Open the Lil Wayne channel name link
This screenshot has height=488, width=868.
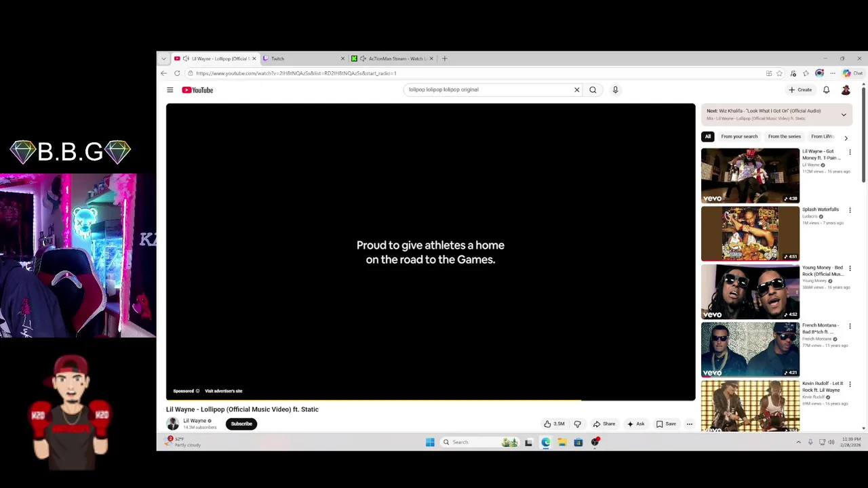pyautogui.click(x=195, y=421)
